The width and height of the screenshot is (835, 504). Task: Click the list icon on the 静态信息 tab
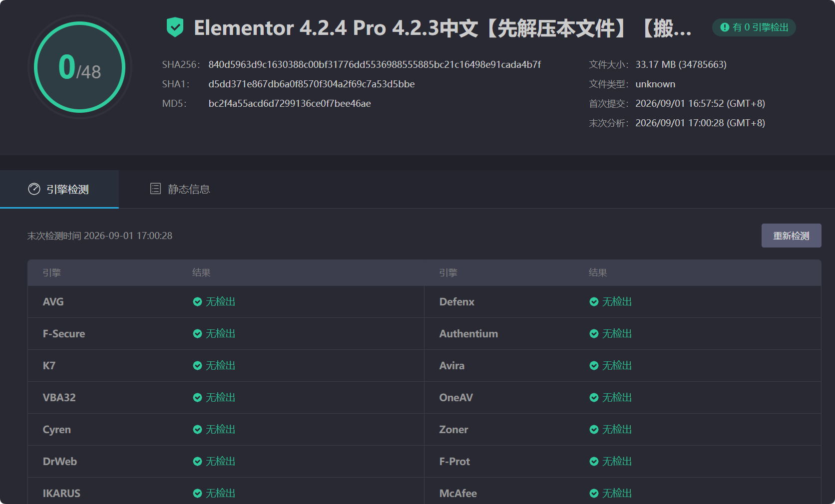[155, 189]
